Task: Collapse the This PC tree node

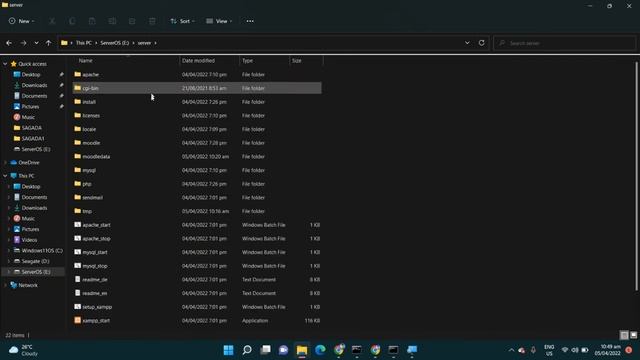Action: pyautogui.click(x=5, y=176)
